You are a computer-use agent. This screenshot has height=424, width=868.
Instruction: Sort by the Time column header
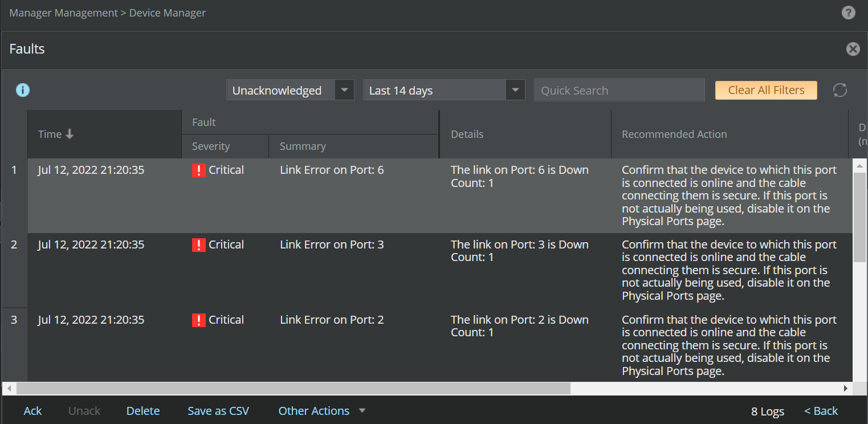coord(105,134)
